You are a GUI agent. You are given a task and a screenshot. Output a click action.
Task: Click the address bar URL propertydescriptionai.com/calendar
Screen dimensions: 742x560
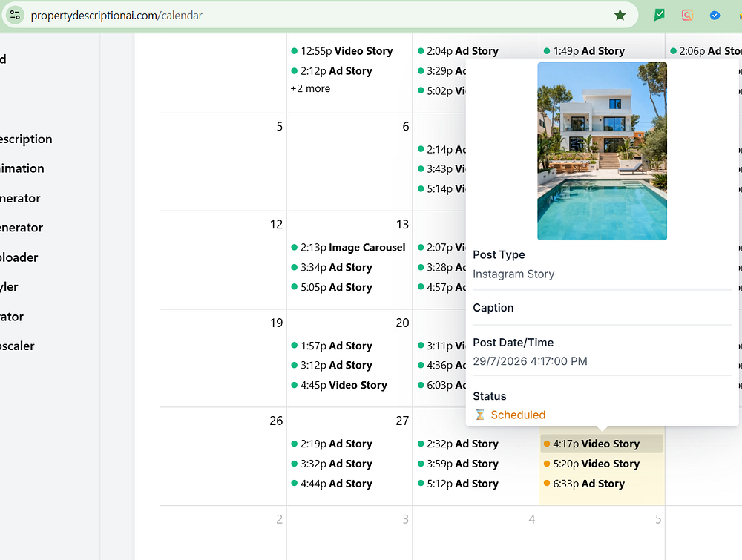pyautogui.click(x=116, y=15)
